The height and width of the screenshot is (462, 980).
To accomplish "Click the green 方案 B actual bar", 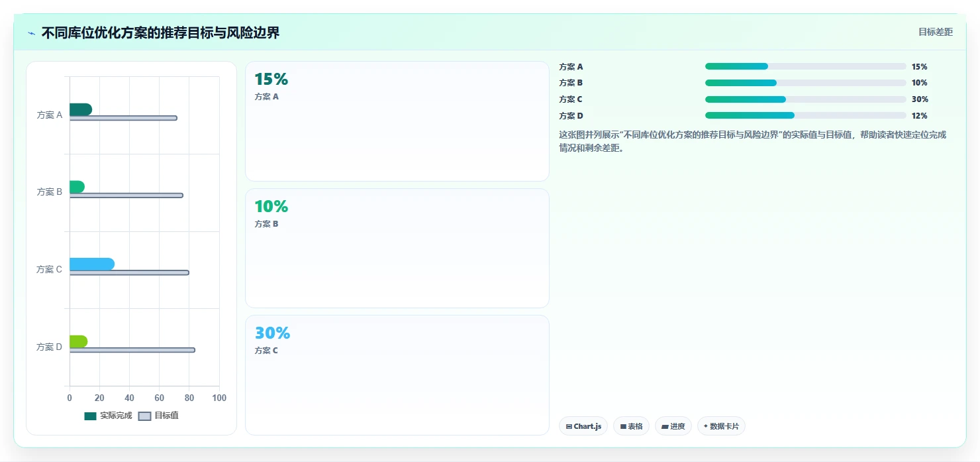I will pos(77,187).
